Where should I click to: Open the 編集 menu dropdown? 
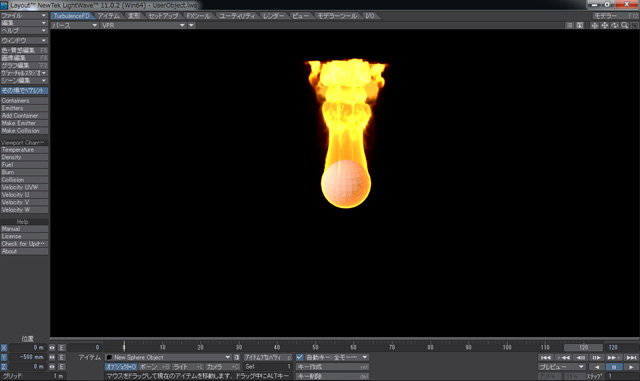[24, 23]
